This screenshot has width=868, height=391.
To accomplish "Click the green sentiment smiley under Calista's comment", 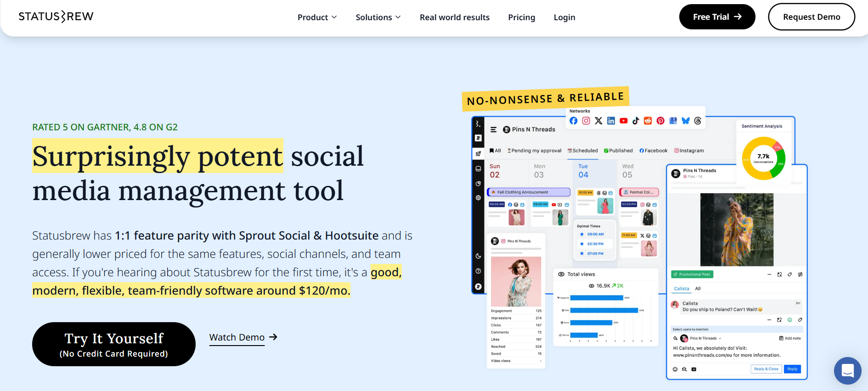I will click(789, 320).
